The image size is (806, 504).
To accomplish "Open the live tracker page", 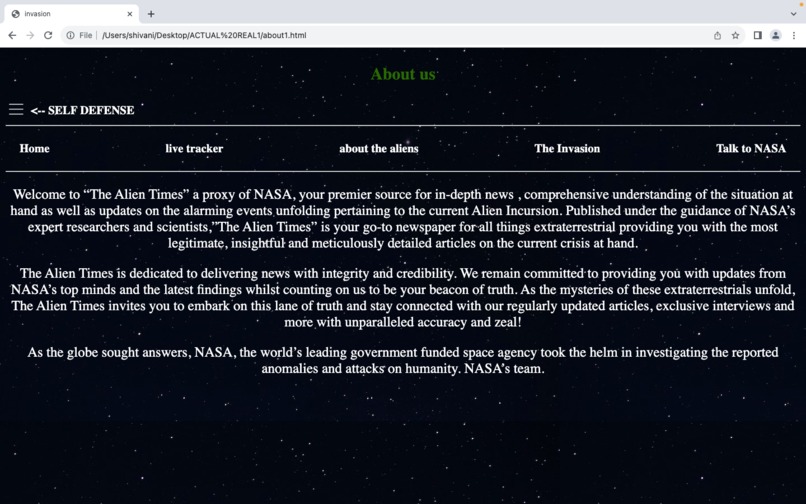I will click(194, 149).
